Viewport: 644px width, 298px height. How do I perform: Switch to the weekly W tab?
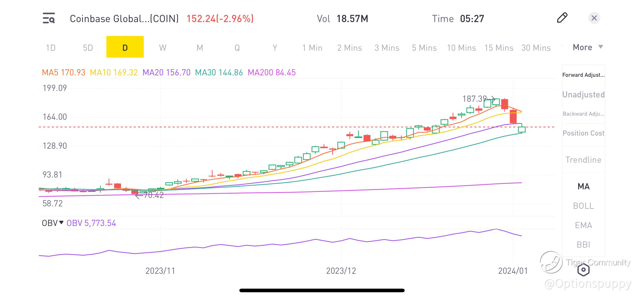click(x=162, y=48)
